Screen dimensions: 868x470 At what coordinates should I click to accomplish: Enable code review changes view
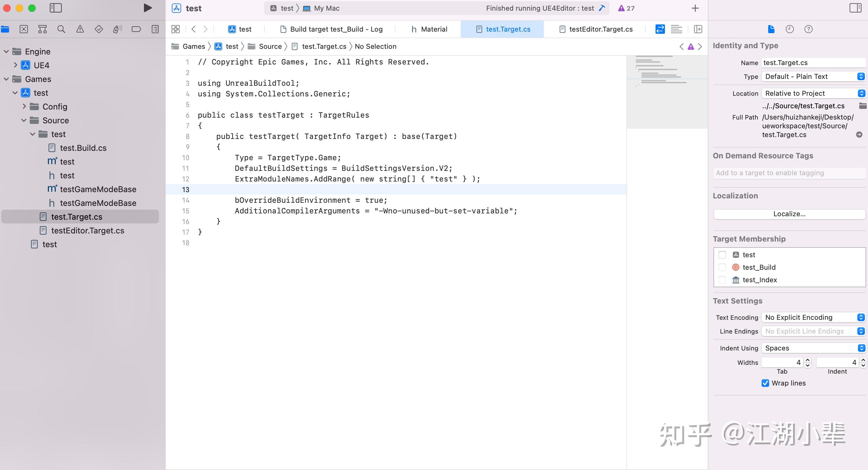[x=660, y=29]
